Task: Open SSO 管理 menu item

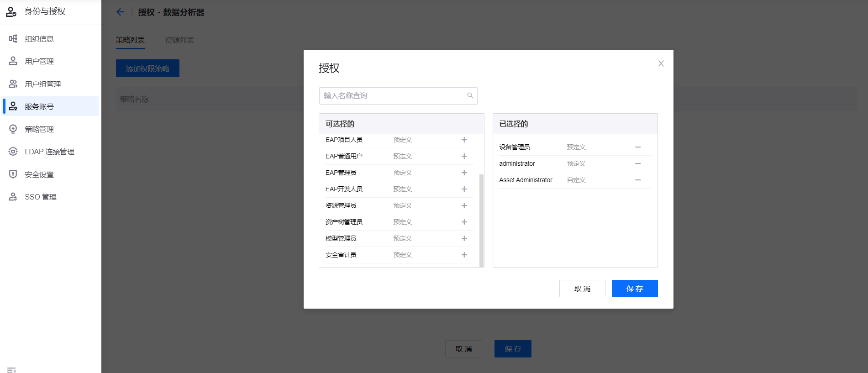Action: point(50,197)
